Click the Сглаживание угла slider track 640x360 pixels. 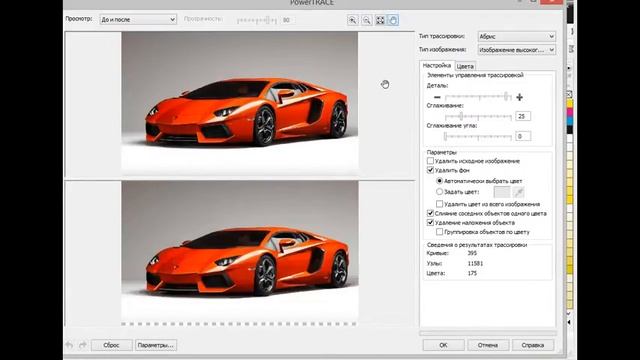pos(478,136)
